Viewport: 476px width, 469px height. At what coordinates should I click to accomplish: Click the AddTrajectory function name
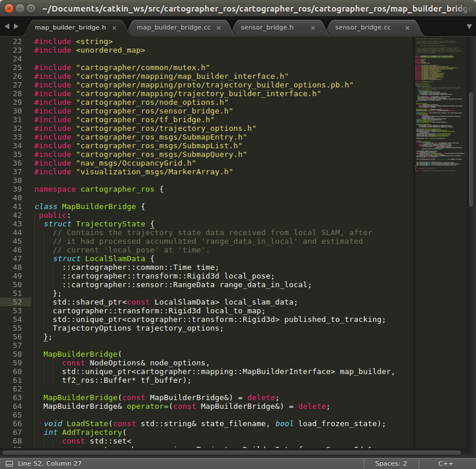(x=92, y=432)
